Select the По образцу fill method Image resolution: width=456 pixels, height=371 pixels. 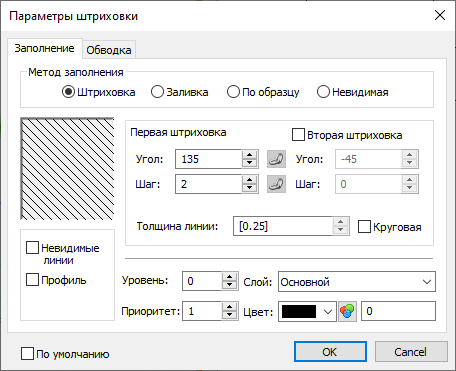263,92
